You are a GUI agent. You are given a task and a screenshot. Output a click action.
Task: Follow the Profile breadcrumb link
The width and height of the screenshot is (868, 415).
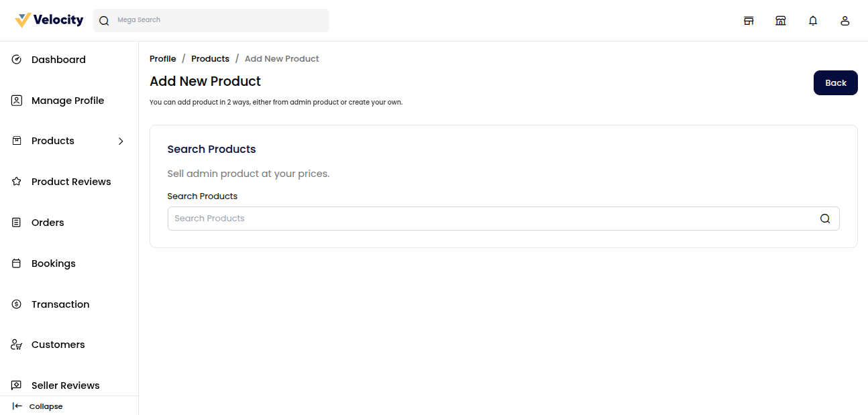(x=163, y=59)
